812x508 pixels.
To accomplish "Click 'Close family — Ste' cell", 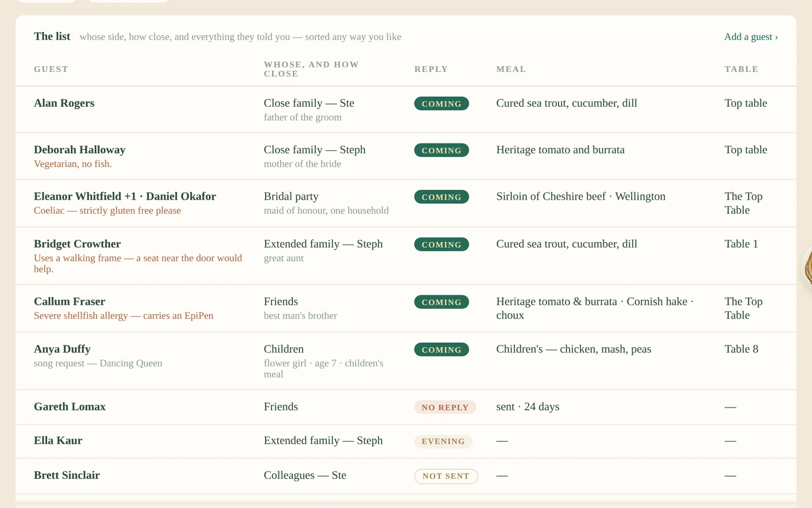I will pyautogui.click(x=309, y=103).
